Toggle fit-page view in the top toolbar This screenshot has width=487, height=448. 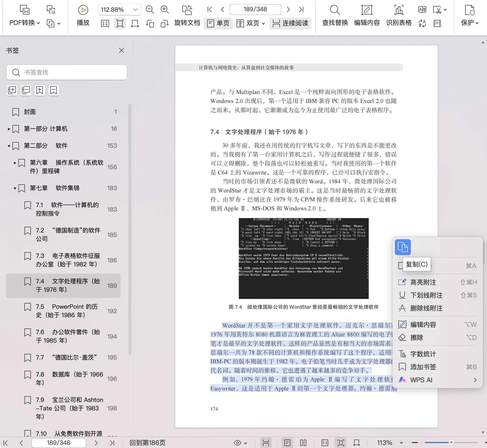point(120,23)
